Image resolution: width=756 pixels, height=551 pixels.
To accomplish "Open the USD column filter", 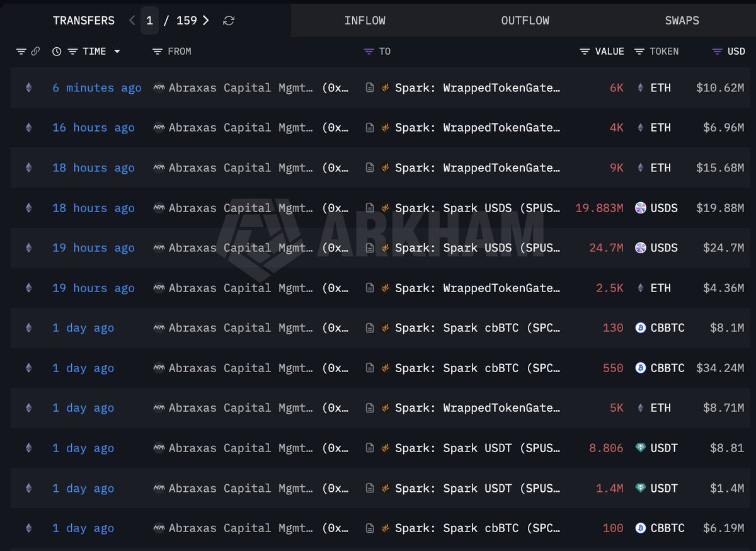I will (718, 52).
